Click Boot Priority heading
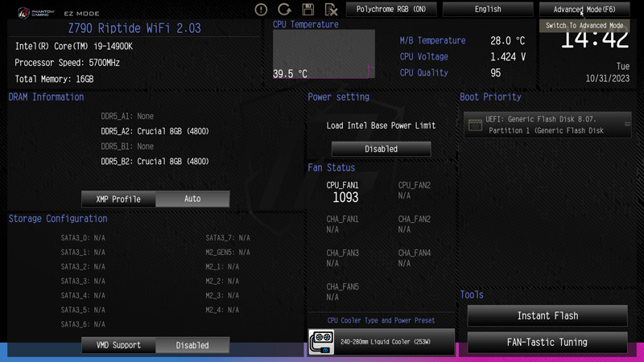 click(490, 97)
